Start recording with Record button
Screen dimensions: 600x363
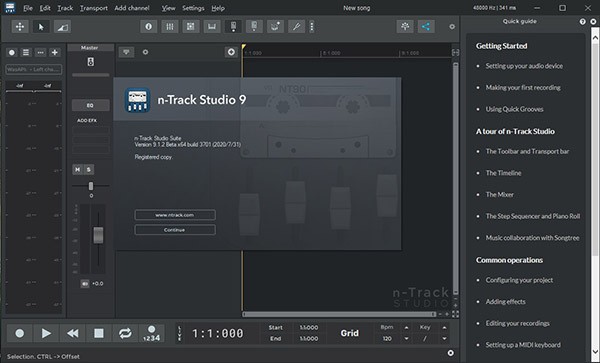click(x=20, y=334)
